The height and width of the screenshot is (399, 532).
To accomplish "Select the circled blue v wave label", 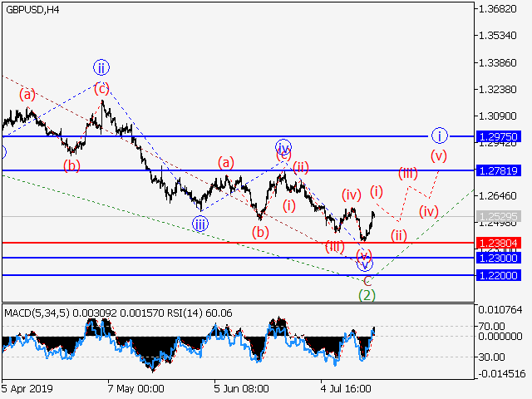I will coord(365,264).
